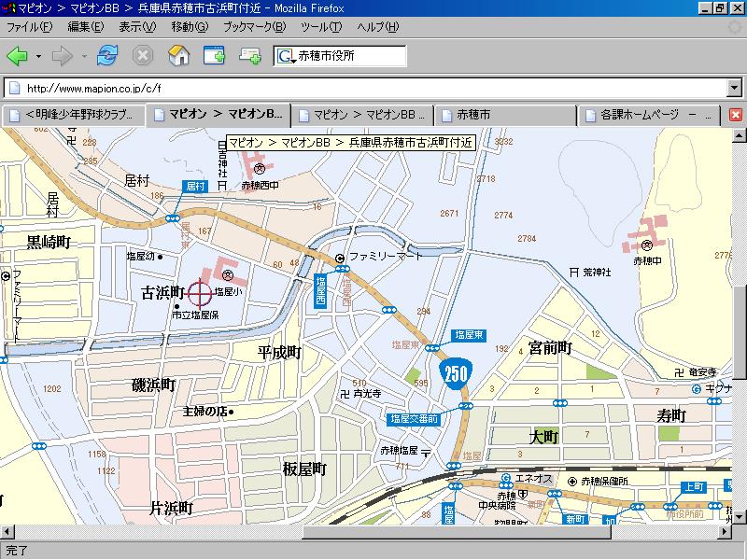Click the blue 塩屋東 bus stop tag

[x=469, y=335]
